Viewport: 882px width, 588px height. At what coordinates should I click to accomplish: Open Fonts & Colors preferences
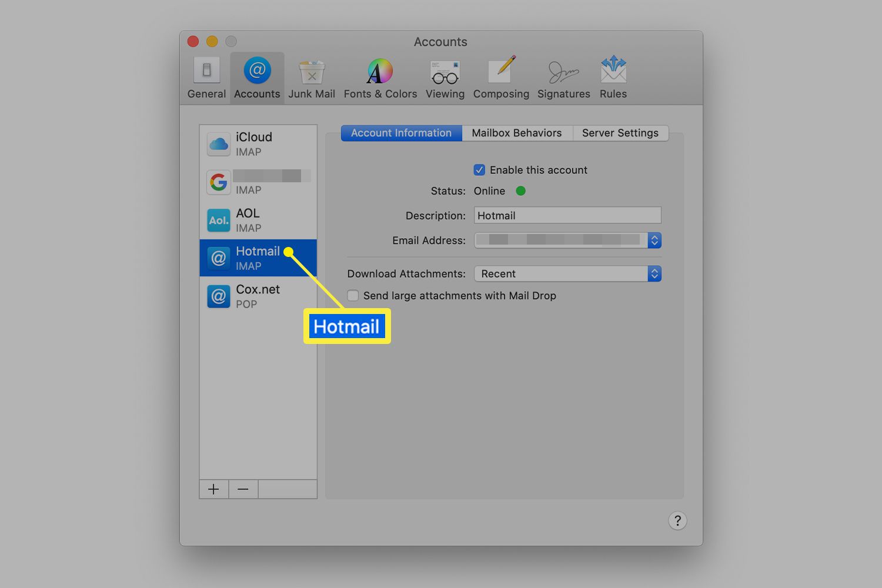380,78
